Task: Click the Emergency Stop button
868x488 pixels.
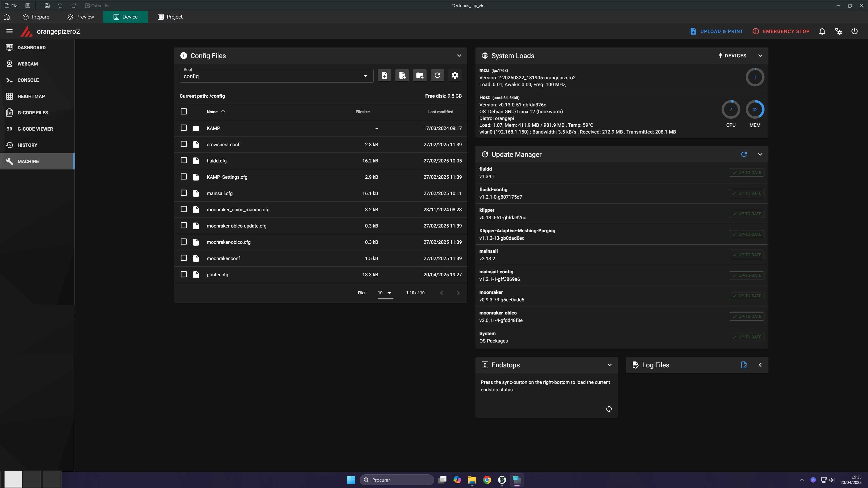Action: tap(781, 31)
